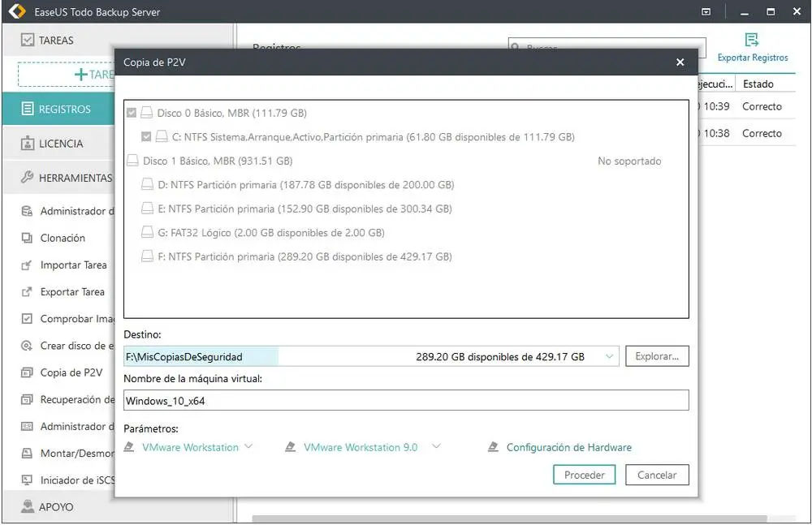This screenshot has width=812, height=525.
Task: Click the No soportado label
Action: point(629,161)
